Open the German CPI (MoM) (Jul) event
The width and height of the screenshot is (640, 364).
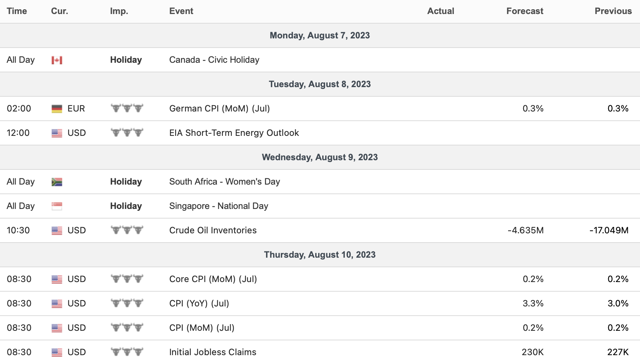[219, 109]
